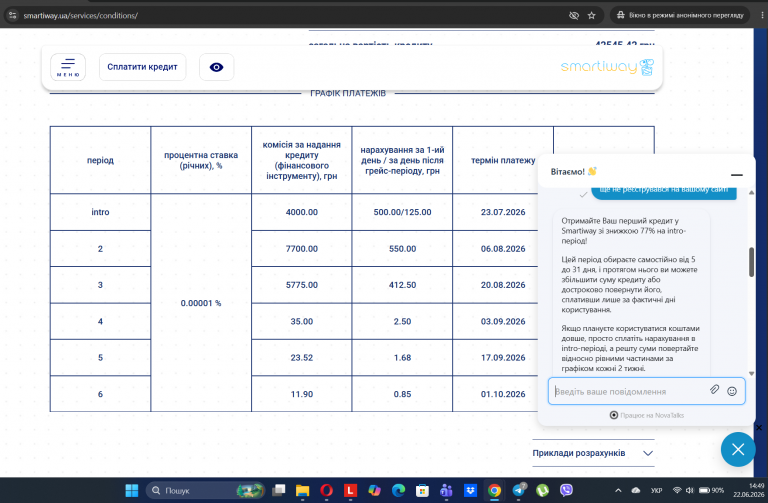Image resolution: width=768 pixels, height=503 pixels.
Task: Launch Opera browser from taskbar
Action: click(x=326, y=490)
